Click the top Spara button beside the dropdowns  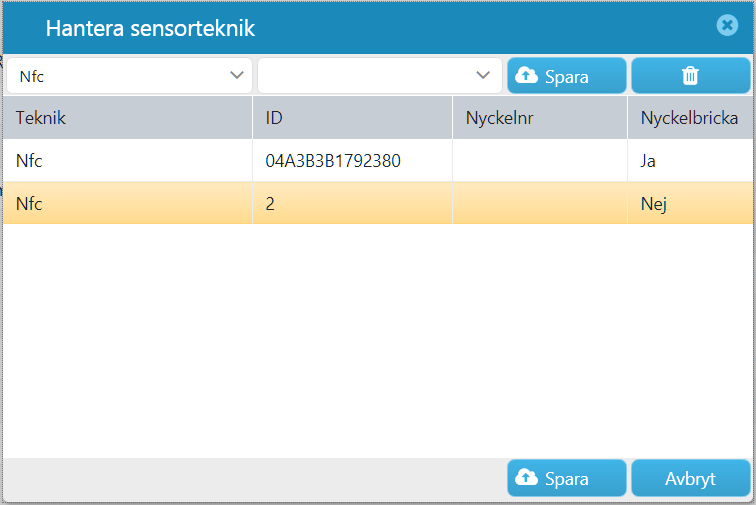tap(567, 76)
